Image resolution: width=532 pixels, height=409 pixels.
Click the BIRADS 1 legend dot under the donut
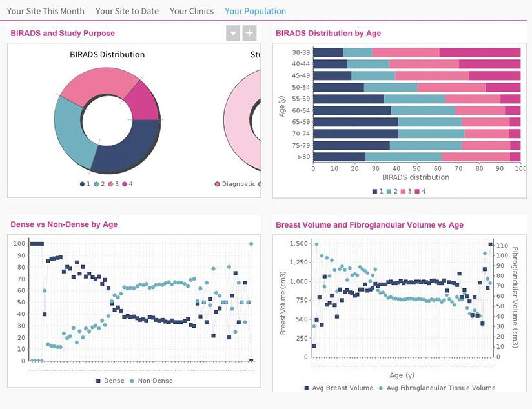tap(81, 183)
